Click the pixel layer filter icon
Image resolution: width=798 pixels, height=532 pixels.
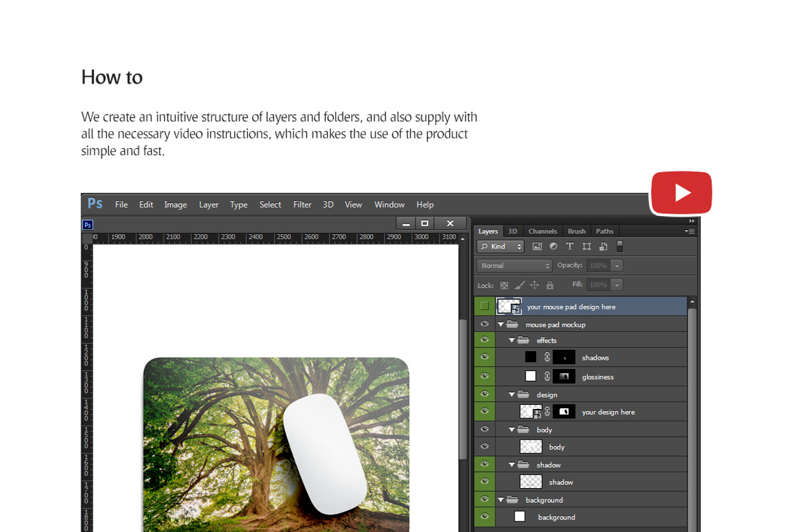[537, 247]
